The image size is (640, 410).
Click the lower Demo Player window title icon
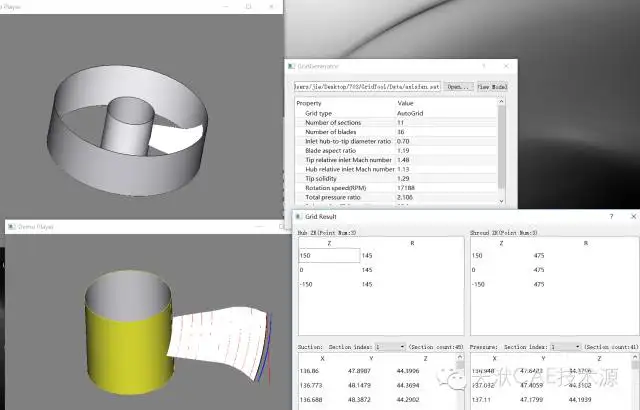pyautogui.click(x=11, y=226)
